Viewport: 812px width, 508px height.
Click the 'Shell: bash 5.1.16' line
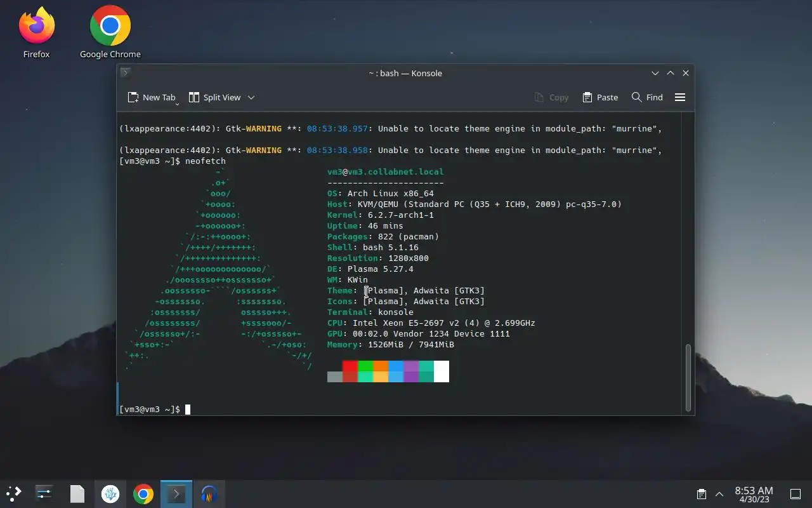373,248
